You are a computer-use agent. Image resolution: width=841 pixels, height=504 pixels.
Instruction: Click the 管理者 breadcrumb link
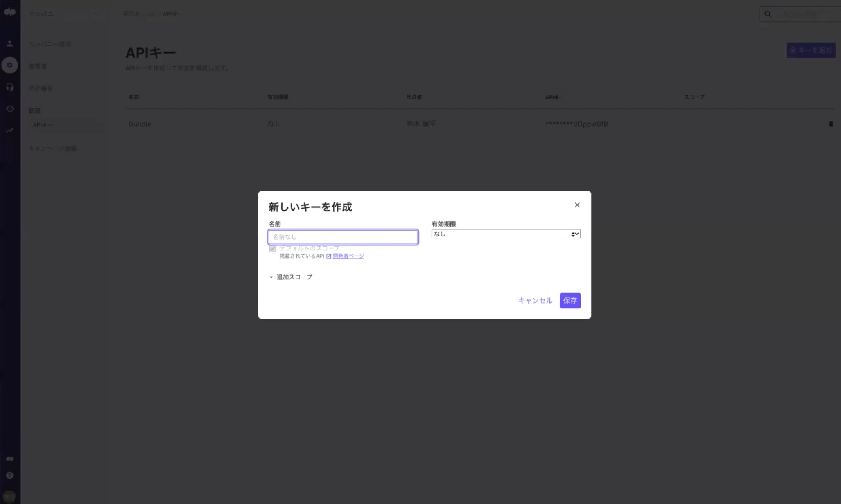pos(131,14)
